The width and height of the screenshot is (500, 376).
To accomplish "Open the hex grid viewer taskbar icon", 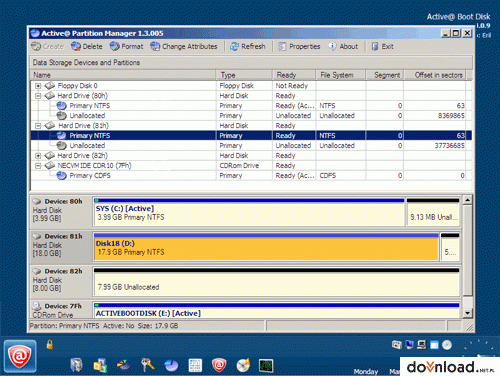I will (x=195, y=366).
